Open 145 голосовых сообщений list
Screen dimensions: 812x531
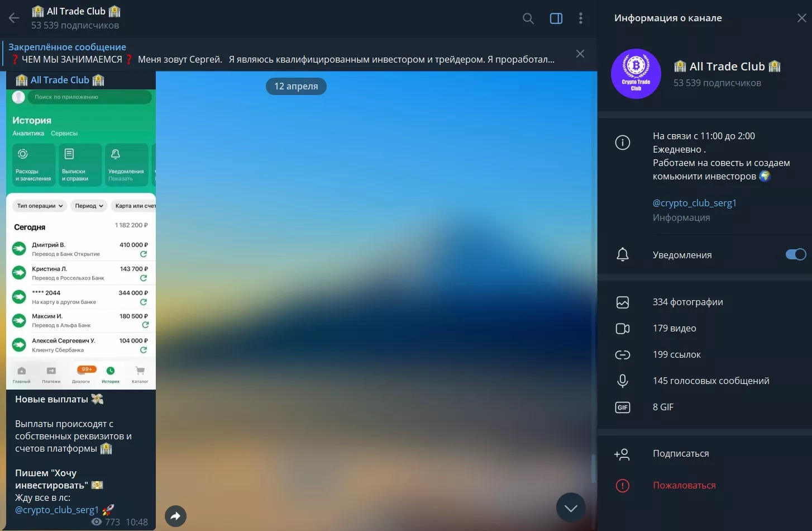click(x=711, y=381)
